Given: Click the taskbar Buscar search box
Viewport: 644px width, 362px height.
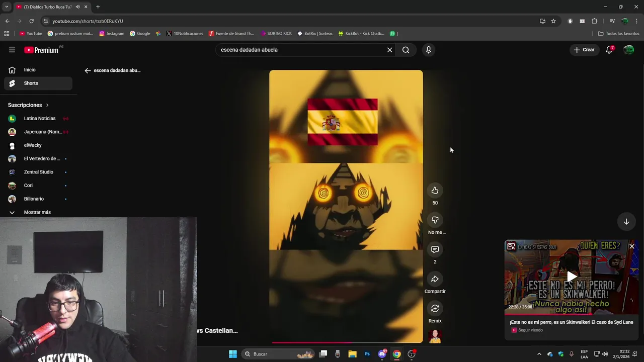Looking at the screenshot, I should 278,354.
